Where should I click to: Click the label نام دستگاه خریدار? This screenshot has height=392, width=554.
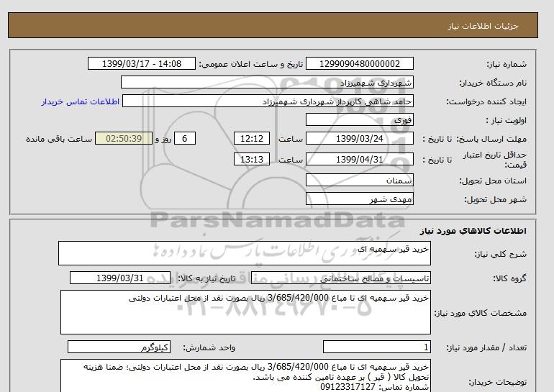(x=493, y=83)
